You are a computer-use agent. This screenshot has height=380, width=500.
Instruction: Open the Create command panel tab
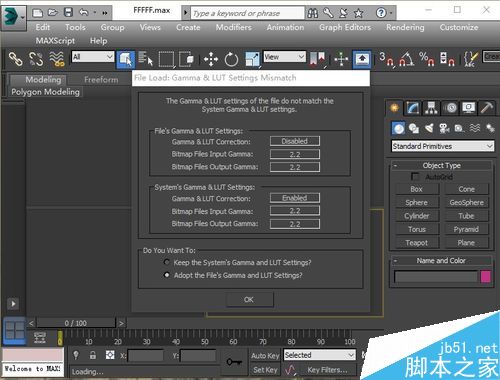point(394,108)
